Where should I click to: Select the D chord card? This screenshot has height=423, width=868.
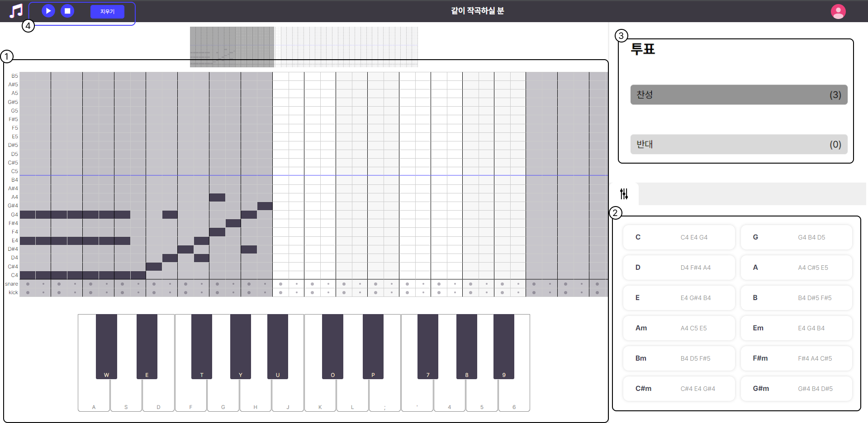[679, 268]
